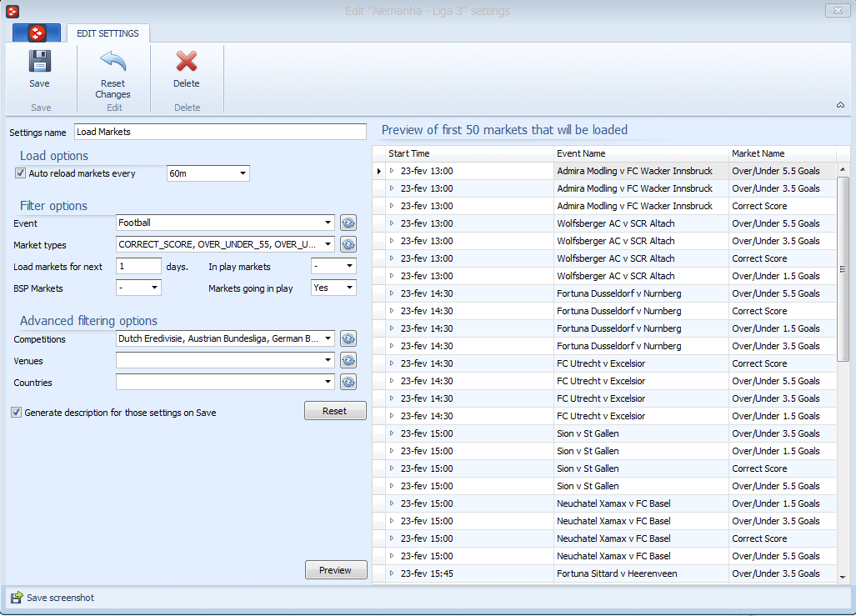Sort by the Market Name column header
The height and width of the screenshot is (616, 856).
783,153
